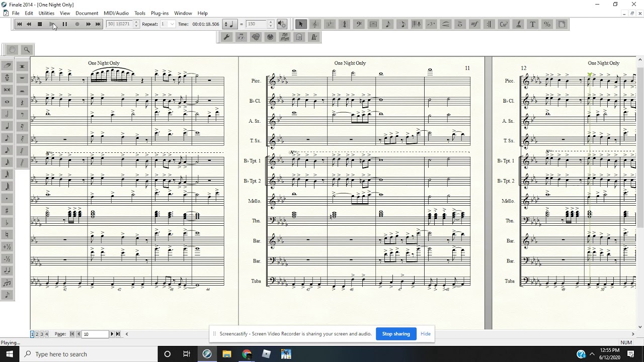Jump to end of score
644x362 pixels.
(98, 24)
